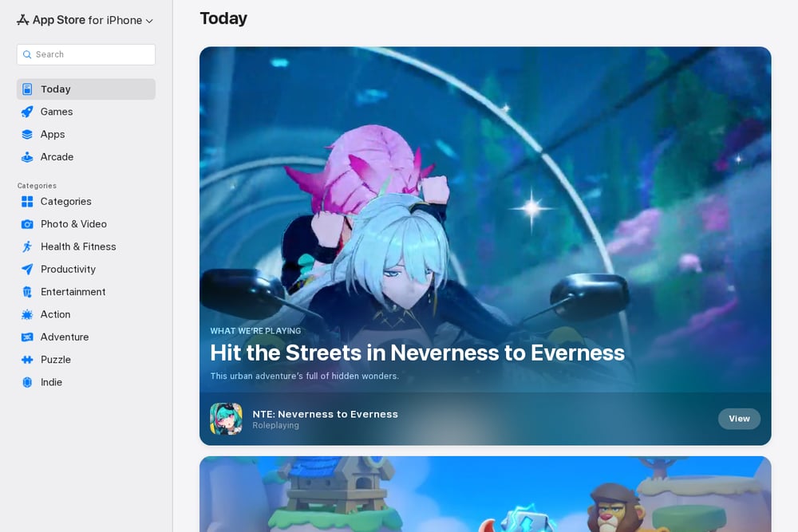Open Productivity category text
The image size is (798, 532).
click(x=68, y=269)
